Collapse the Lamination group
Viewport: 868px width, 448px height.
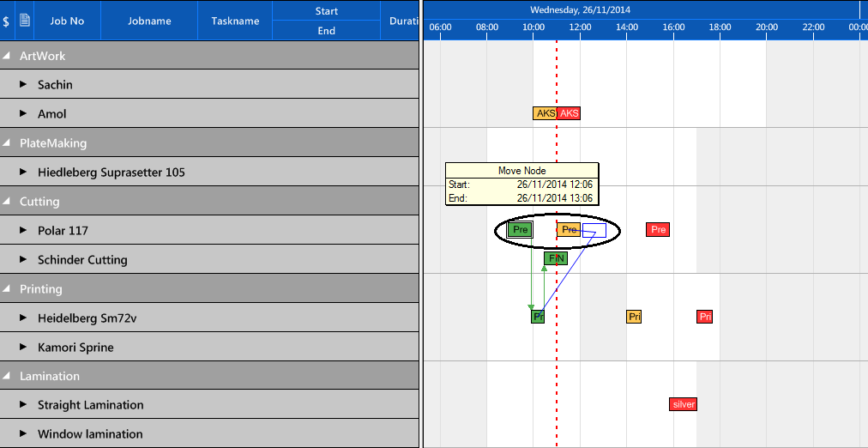point(6,376)
